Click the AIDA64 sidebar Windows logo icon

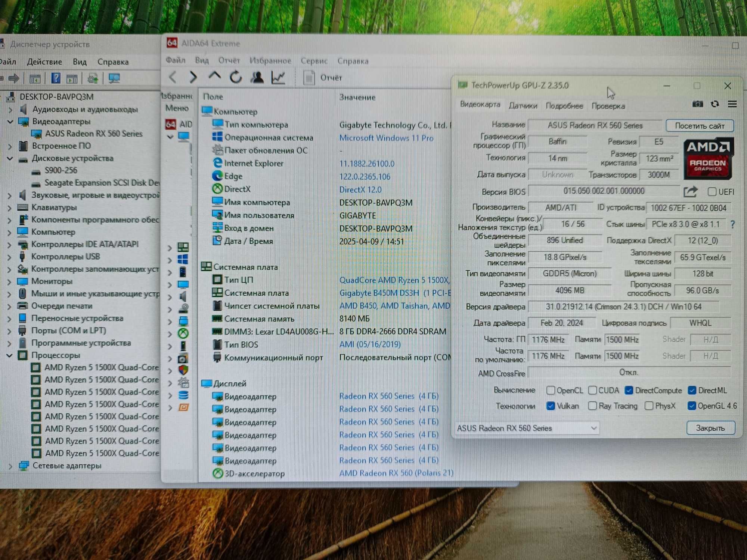tap(183, 259)
